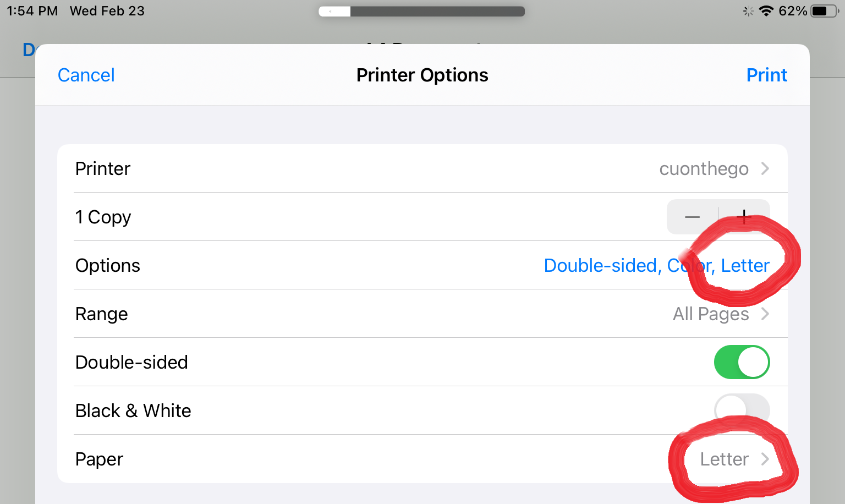845x504 pixels.
Task: Tap the Letter value in the Paper row
Action: coord(724,459)
